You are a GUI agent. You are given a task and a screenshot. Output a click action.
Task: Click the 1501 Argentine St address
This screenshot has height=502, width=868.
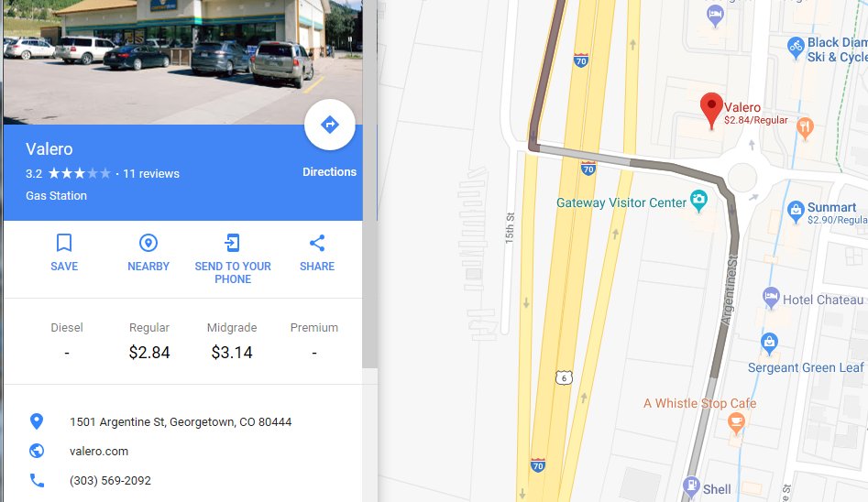pos(181,421)
